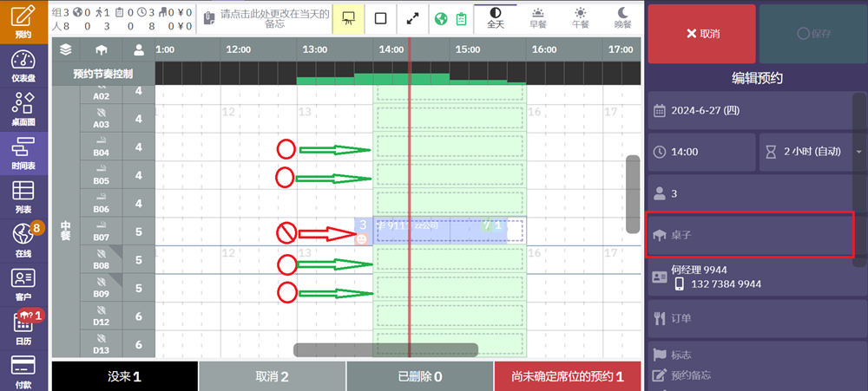
Task: Select the 早餐 breakfast tab
Action: pyautogui.click(x=537, y=18)
